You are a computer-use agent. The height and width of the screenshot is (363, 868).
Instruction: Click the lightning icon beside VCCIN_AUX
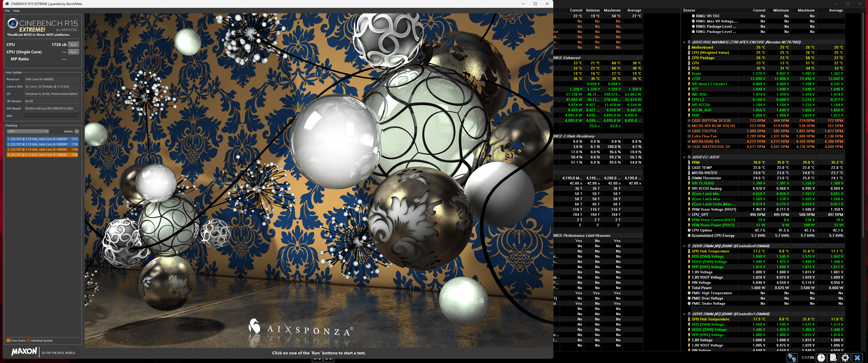pyautogui.click(x=689, y=110)
